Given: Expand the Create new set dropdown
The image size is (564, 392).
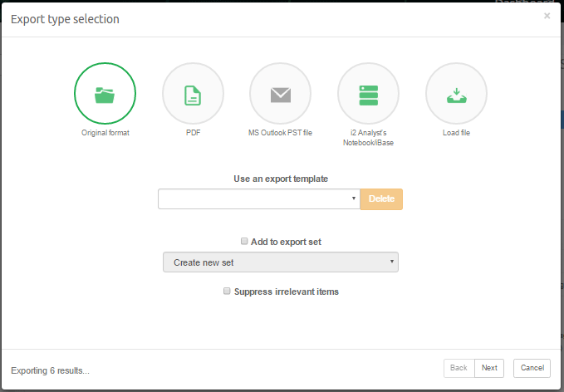Looking at the screenshot, I should click(281, 262).
